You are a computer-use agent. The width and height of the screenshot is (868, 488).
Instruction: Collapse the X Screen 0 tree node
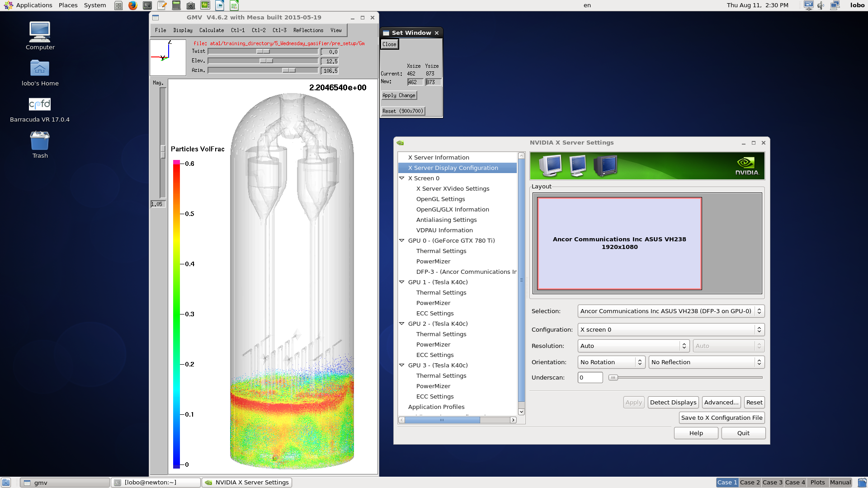401,178
